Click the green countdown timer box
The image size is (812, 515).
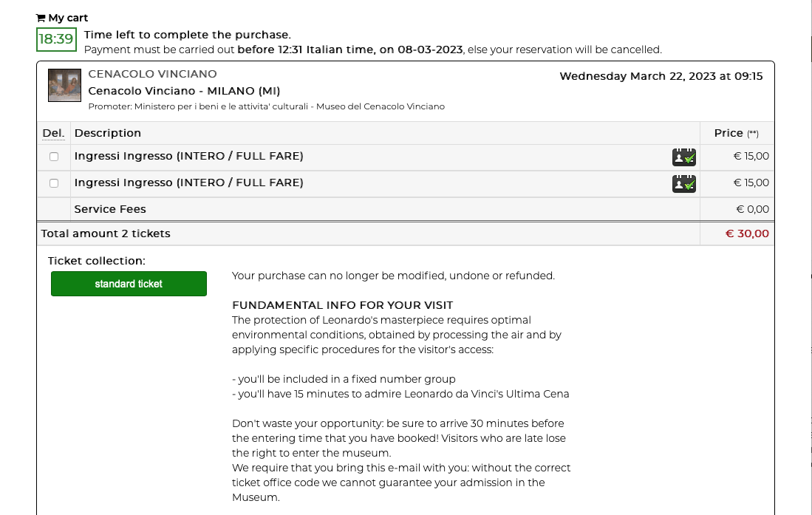click(x=56, y=39)
